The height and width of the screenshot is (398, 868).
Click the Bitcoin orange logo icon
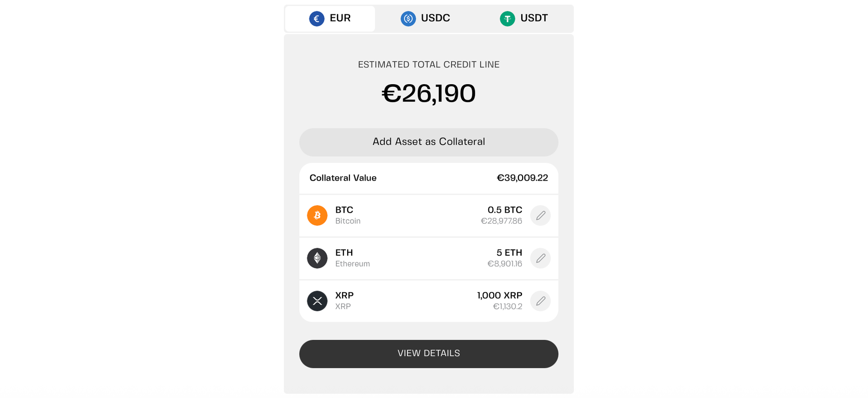(317, 215)
